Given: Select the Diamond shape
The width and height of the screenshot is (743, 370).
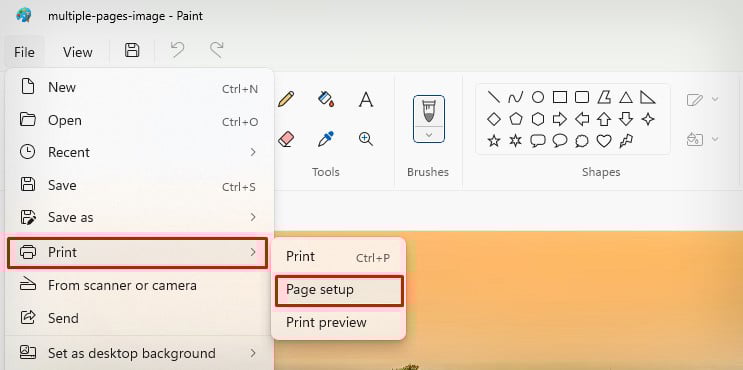Looking at the screenshot, I should click(494, 119).
